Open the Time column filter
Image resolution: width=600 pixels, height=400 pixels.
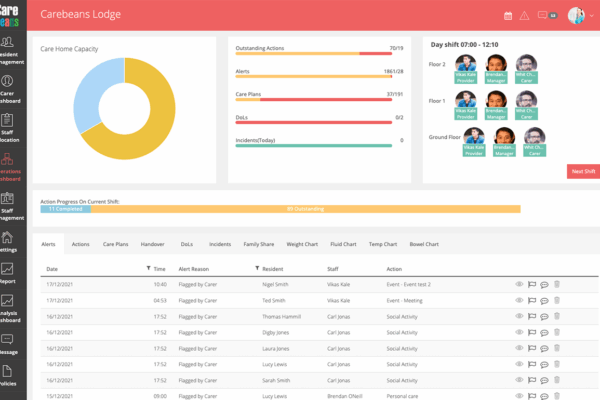click(x=147, y=268)
